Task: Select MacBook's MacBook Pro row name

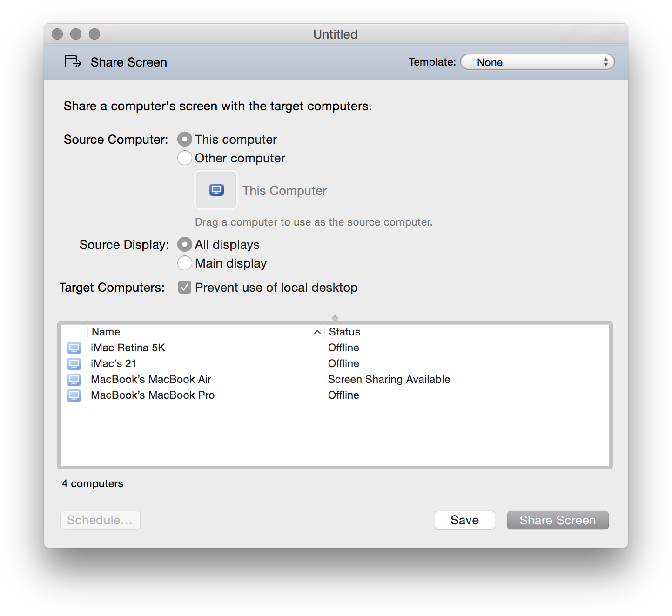Action: (x=153, y=395)
